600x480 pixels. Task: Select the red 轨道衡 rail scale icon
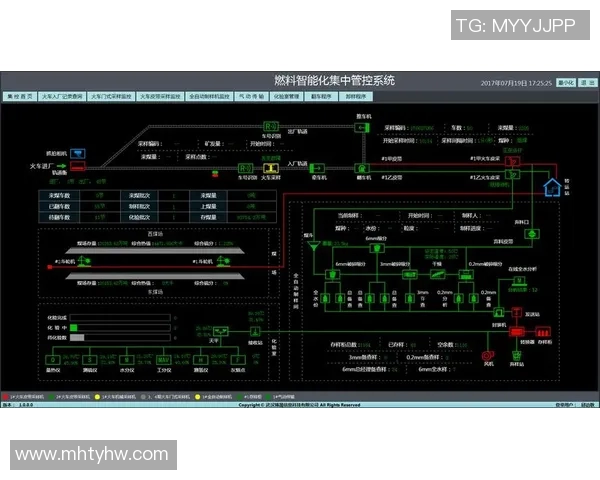click(77, 167)
